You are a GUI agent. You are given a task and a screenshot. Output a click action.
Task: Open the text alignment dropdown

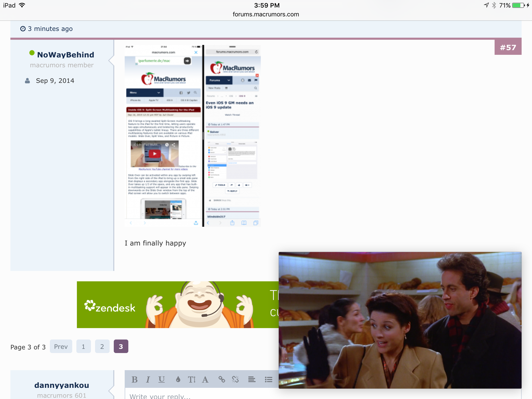pos(252,380)
